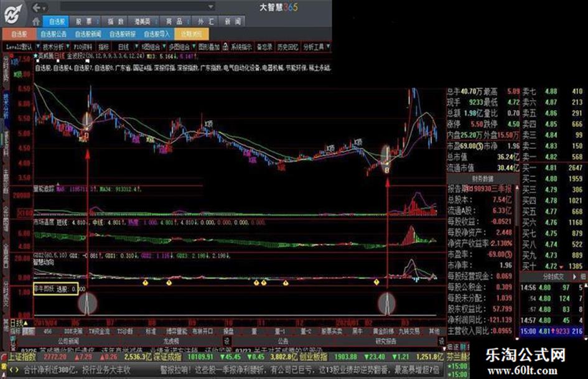Click the 创业板指 label in the status bar
Image resolution: width=588 pixels, height=379 pixels.
point(313,357)
